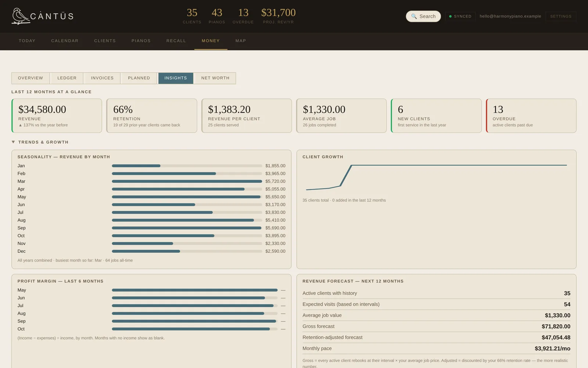Click the 13 Overdue header stat

point(243,16)
